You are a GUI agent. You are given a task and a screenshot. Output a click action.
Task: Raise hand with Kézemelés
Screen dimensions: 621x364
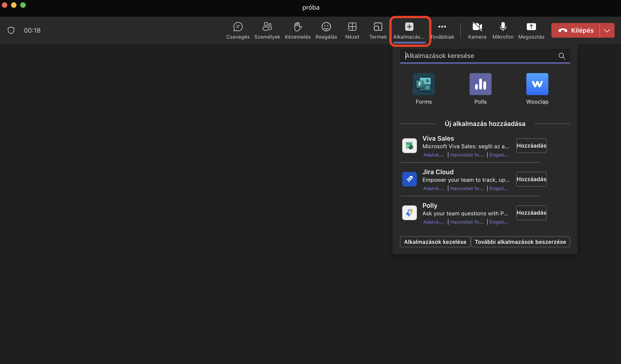pos(298,31)
